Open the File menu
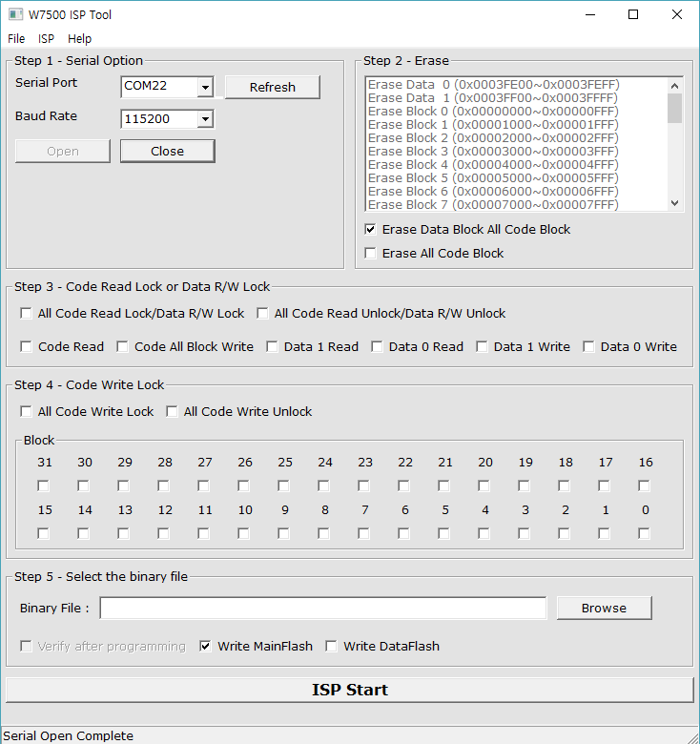Image resolution: width=700 pixels, height=744 pixels. (16, 38)
